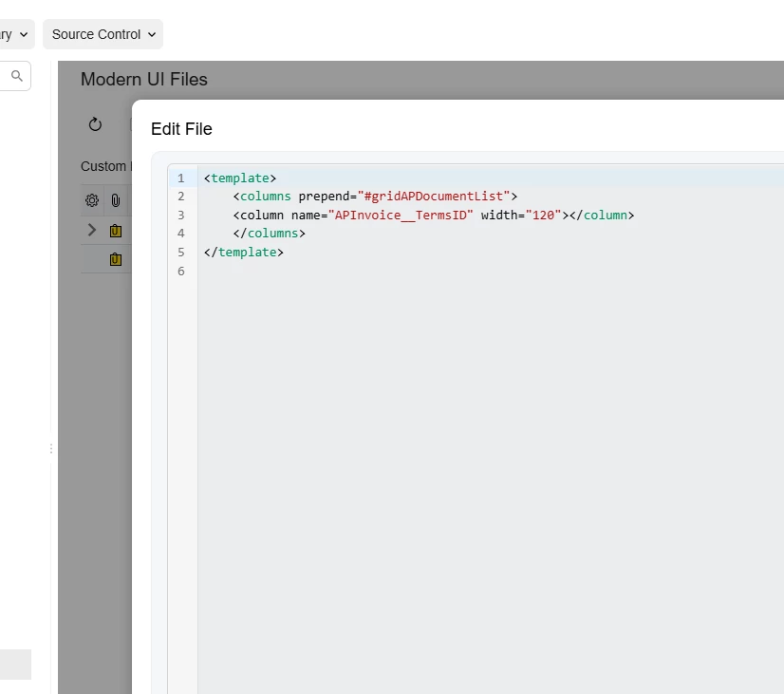Click the closing template tag on line 5

point(244,252)
